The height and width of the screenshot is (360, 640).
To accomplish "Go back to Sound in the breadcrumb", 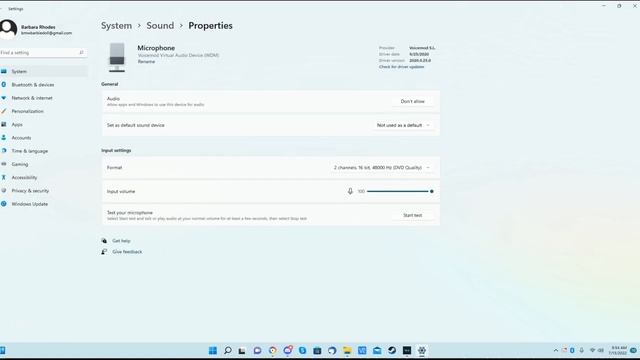I will [160, 25].
